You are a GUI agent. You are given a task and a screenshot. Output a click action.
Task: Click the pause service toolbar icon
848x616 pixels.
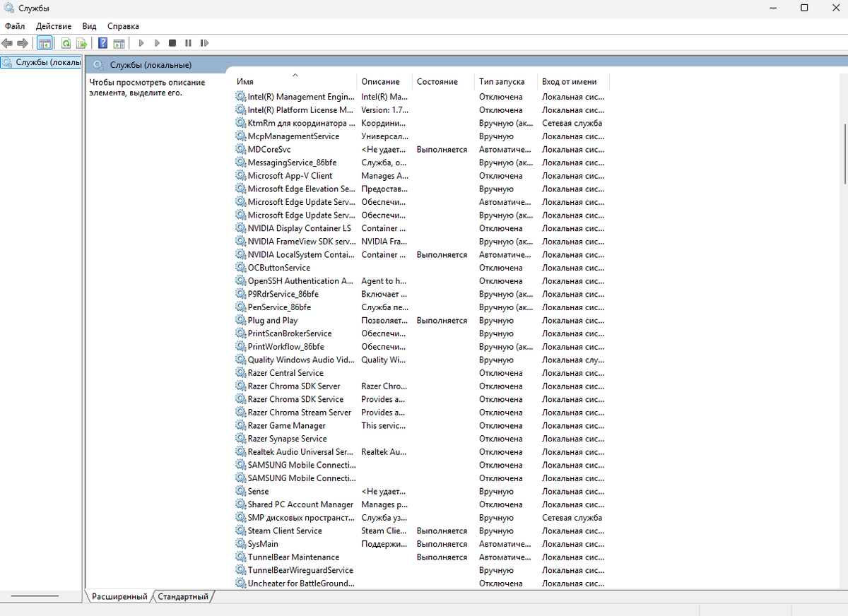pyautogui.click(x=188, y=43)
